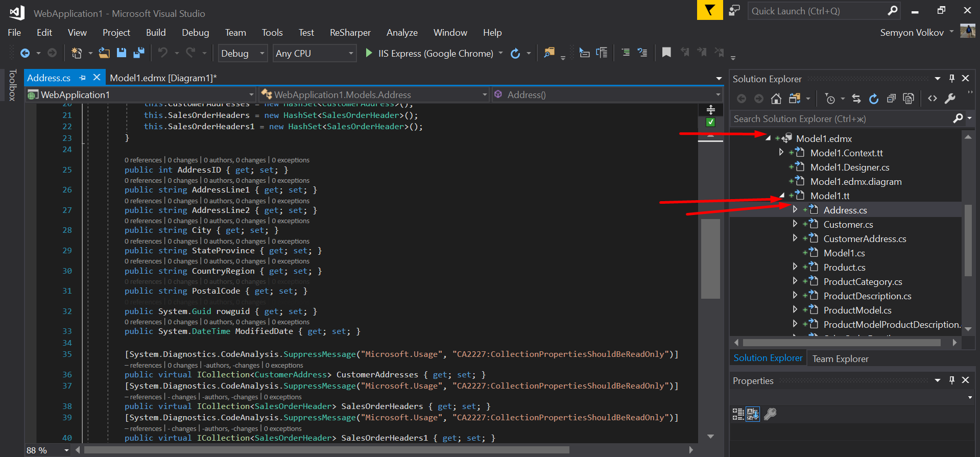Open the WebApplication1 project navigation dropdown

[141, 94]
